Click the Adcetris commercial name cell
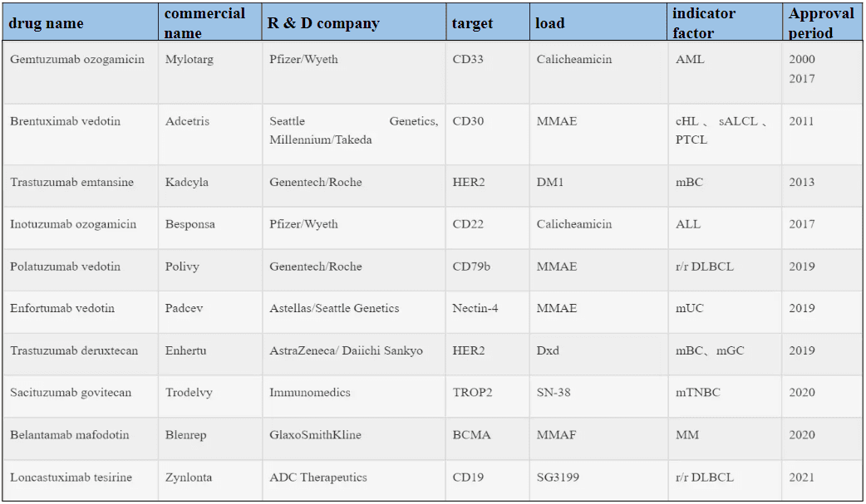This screenshot has height=504, width=866. pos(210,135)
